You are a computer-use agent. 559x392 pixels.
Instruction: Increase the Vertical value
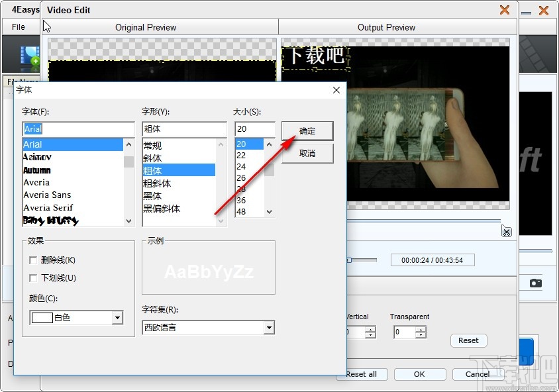coord(371,330)
